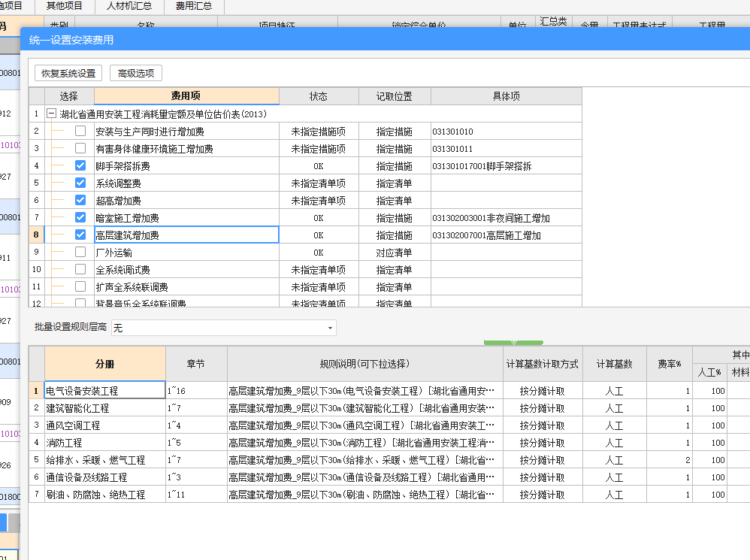Image resolution: width=750 pixels, height=560 pixels.
Task: Open rule description for 消防工程 row
Action: pyautogui.click(x=365, y=442)
